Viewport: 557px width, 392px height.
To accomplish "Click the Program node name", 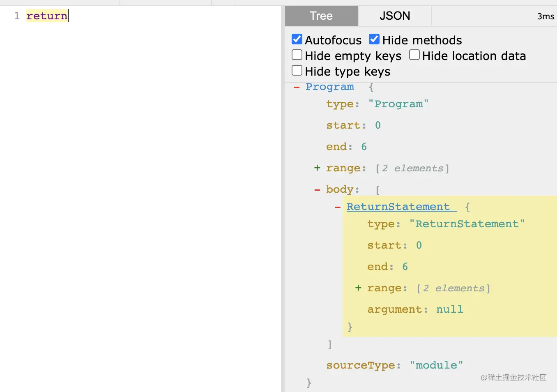I will tap(330, 87).
